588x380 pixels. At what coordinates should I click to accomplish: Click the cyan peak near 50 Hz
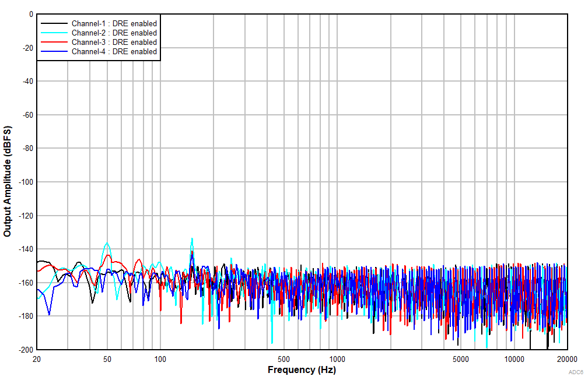tap(107, 243)
